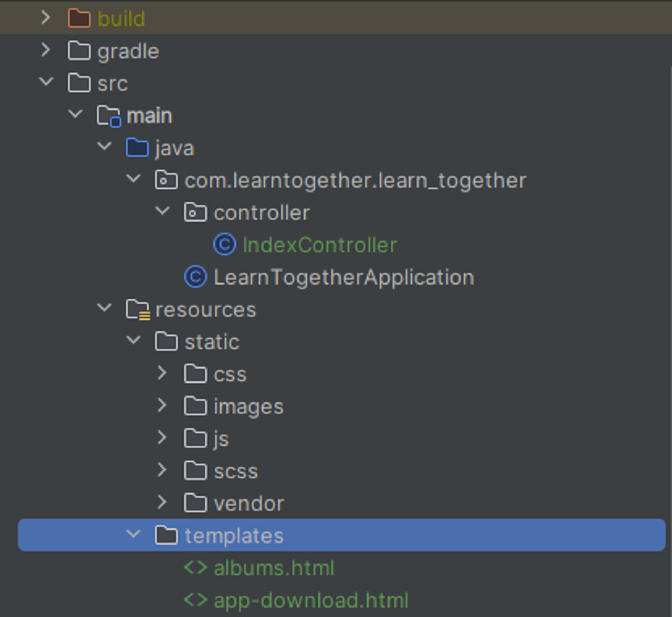Select app-download.html file
The width and height of the screenshot is (672, 617).
point(311,600)
